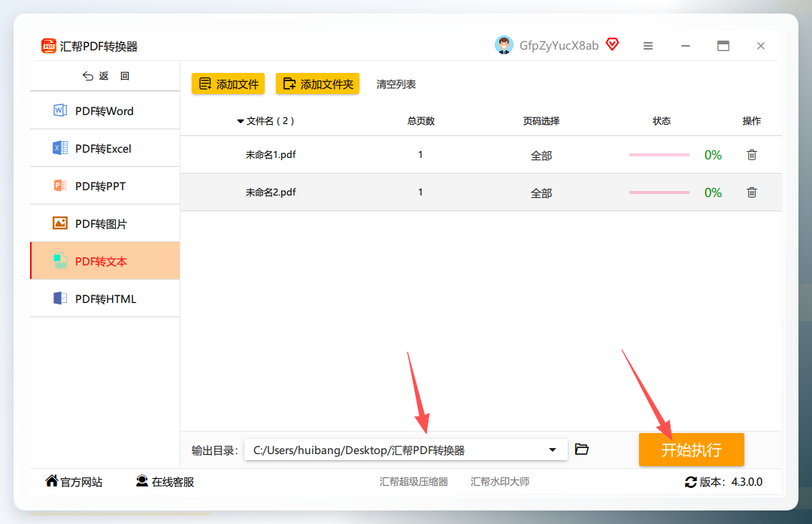Collapse the 文件名 (2) column triangle
Viewport: 812px width, 524px height.
click(241, 122)
